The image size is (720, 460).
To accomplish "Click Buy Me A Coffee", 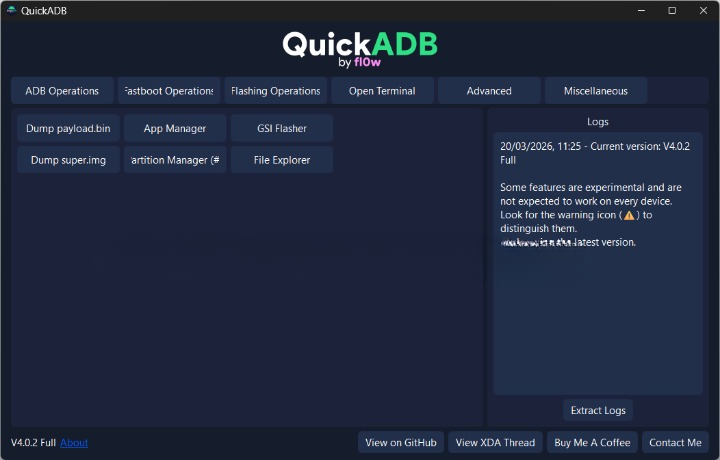I will click(593, 442).
